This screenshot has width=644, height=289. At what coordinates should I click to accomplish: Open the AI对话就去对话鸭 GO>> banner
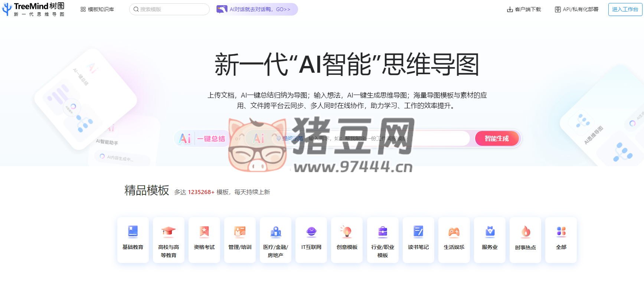[x=257, y=9]
